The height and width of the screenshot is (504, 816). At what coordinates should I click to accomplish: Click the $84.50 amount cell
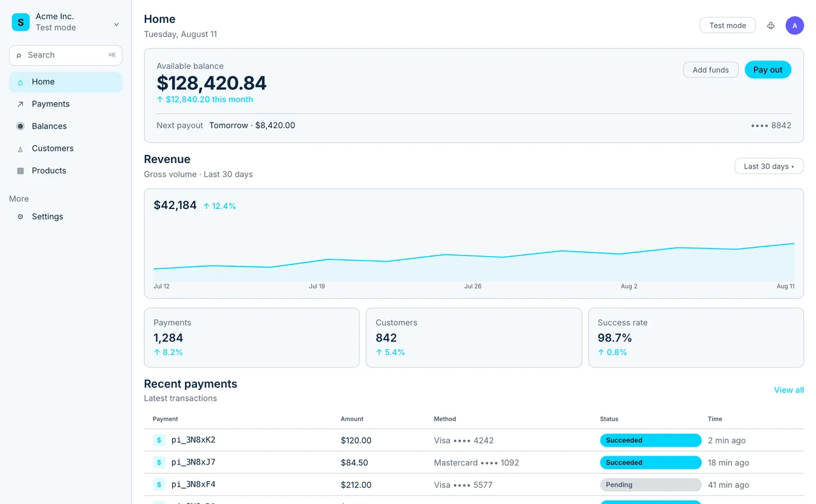coord(354,463)
